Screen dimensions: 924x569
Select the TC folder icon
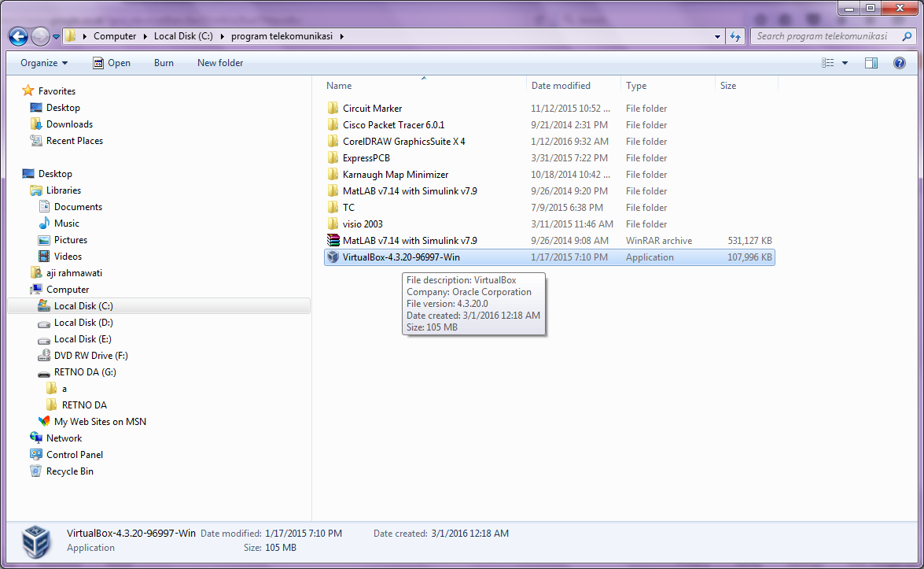[333, 207]
